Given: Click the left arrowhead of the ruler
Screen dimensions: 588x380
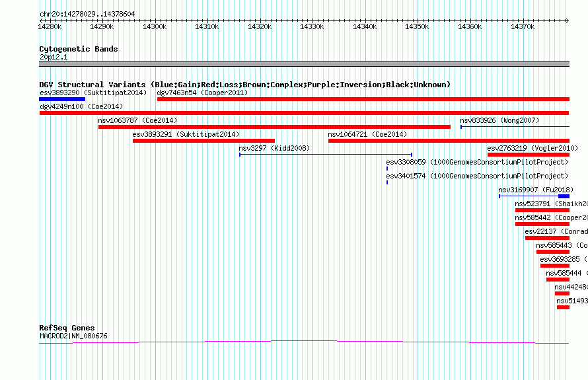Looking at the screenshot, I should pos(41,20).
